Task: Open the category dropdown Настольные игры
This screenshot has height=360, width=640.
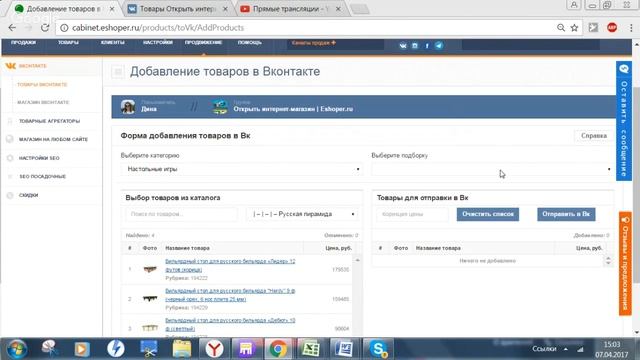Action: (242, 169)
